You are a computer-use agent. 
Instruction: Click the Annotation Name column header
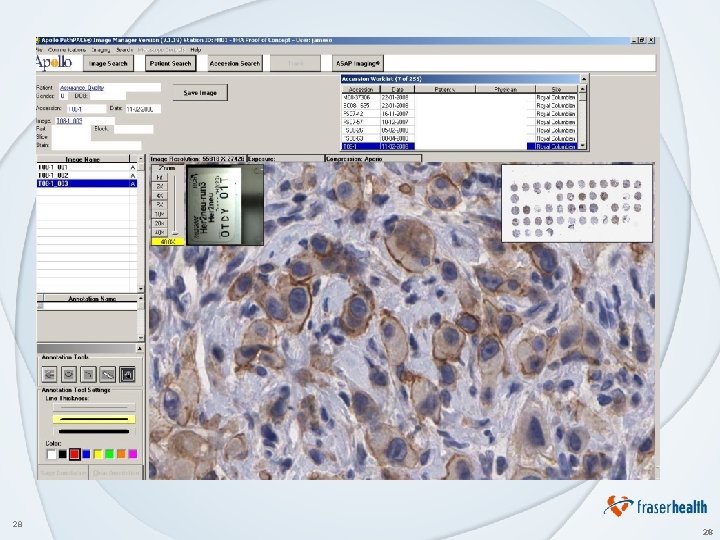91,299
